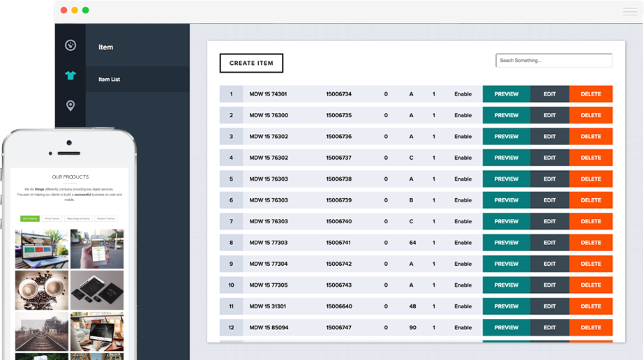This screenshot has width=644, height=360.
Task: Select the teal t-shirt items icon
Action: click(70, 75)
